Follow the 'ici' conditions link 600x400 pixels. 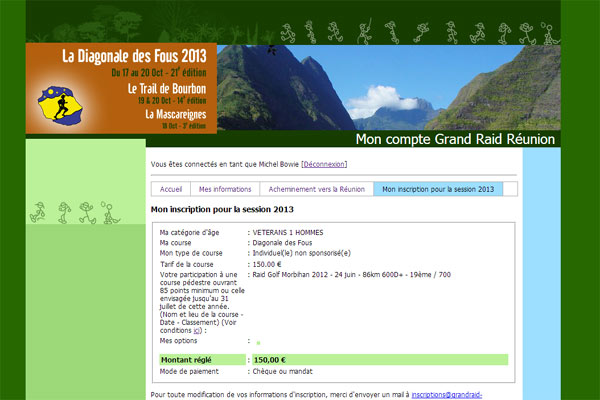click(197, 330)
